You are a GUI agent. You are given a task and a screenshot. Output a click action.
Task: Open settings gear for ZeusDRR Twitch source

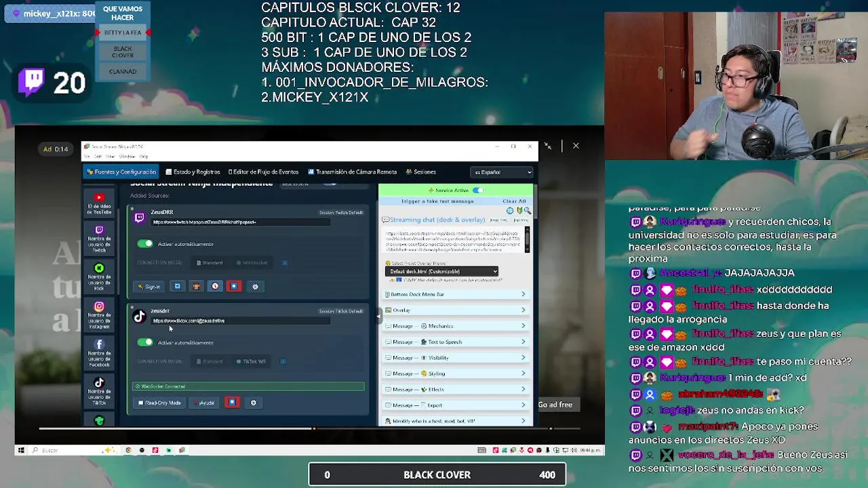[x=255, y=286]
